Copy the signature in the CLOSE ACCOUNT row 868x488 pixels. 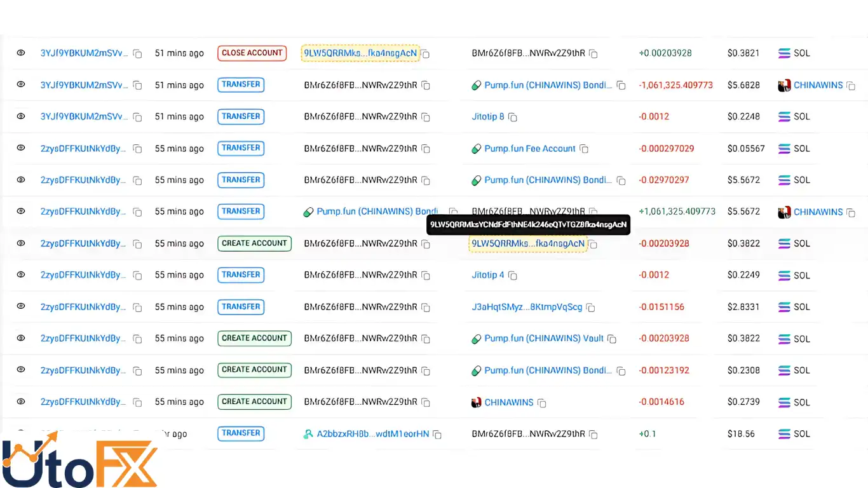[137, 54]
